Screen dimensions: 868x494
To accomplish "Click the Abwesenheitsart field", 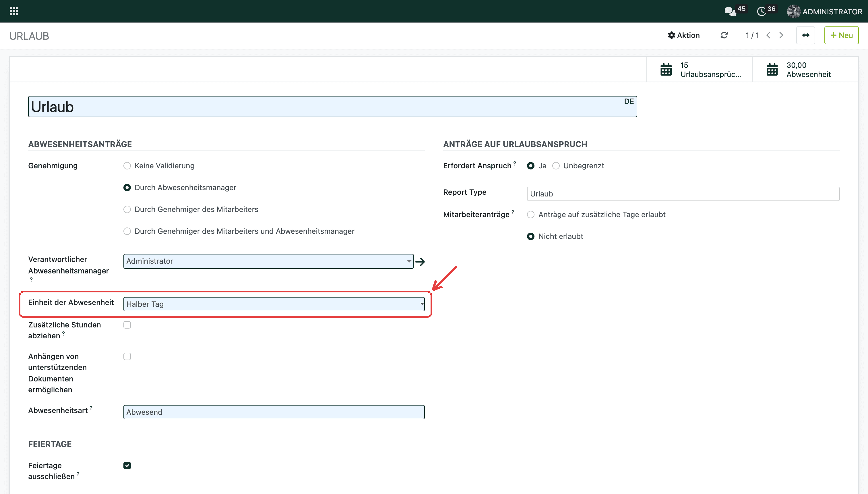I will click(274, 412).
